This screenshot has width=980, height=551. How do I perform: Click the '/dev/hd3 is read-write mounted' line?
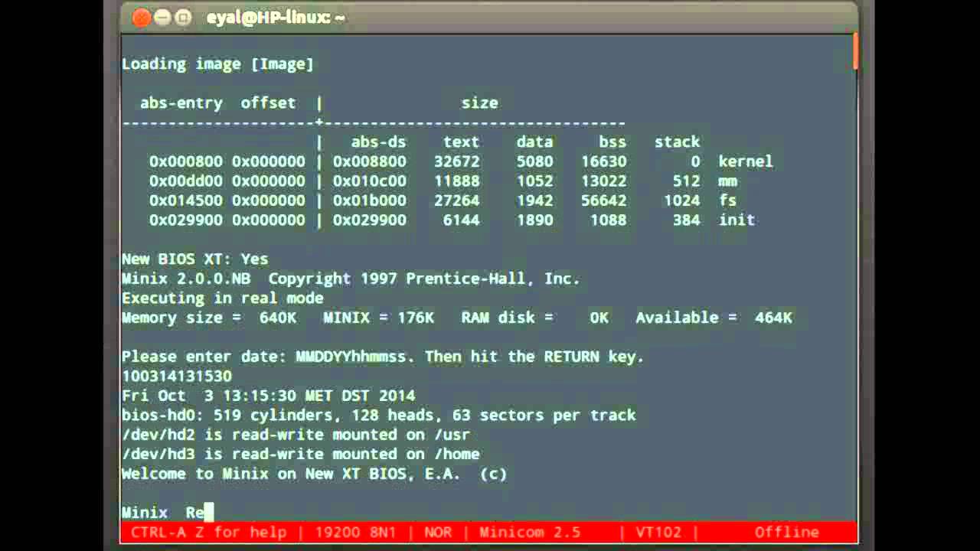[x=300, y=455]
